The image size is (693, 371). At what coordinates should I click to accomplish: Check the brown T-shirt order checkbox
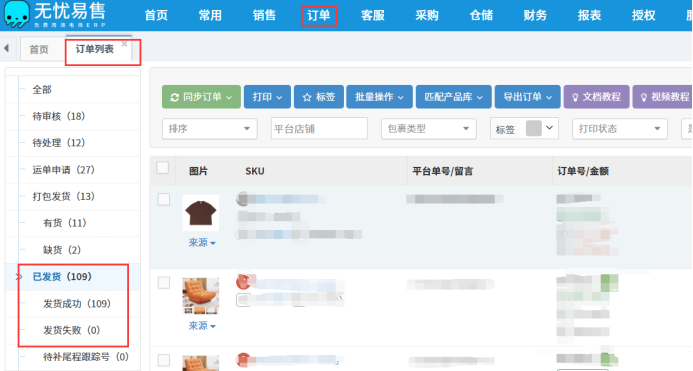[x=164, y=199]
